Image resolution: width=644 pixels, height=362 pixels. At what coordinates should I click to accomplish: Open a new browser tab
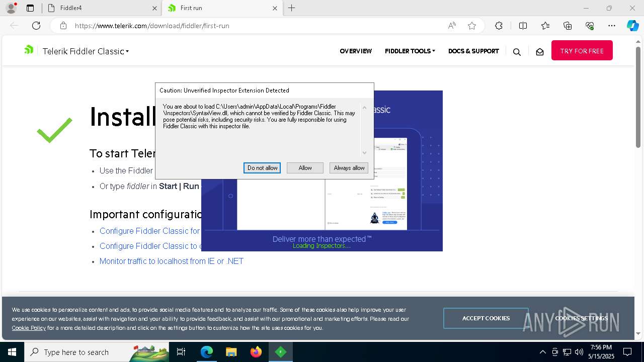coord(292,8)
